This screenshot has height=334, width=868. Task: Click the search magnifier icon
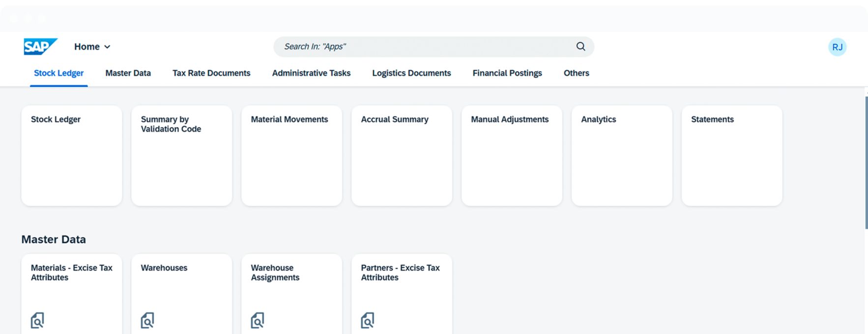(x=580, y=47)
